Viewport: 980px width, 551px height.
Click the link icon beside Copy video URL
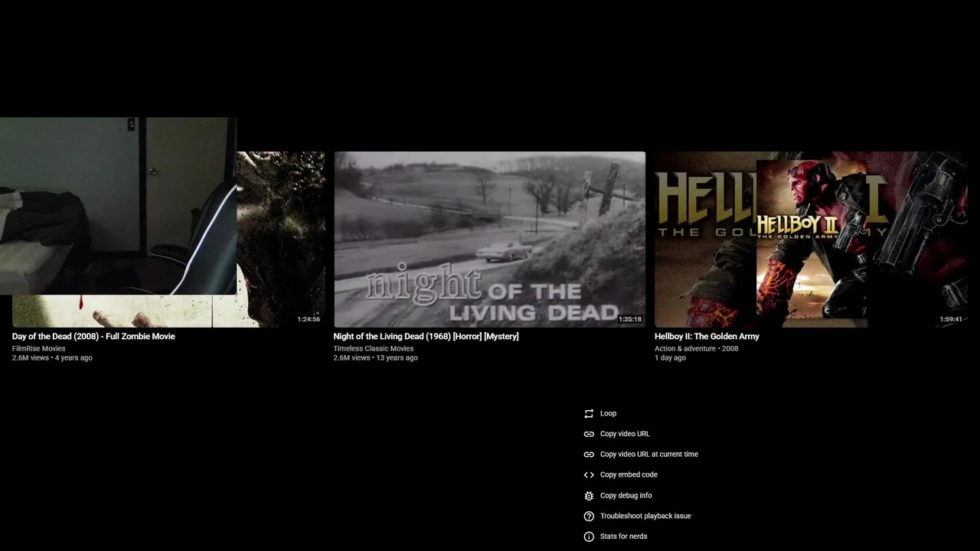(x=589, y=434)
